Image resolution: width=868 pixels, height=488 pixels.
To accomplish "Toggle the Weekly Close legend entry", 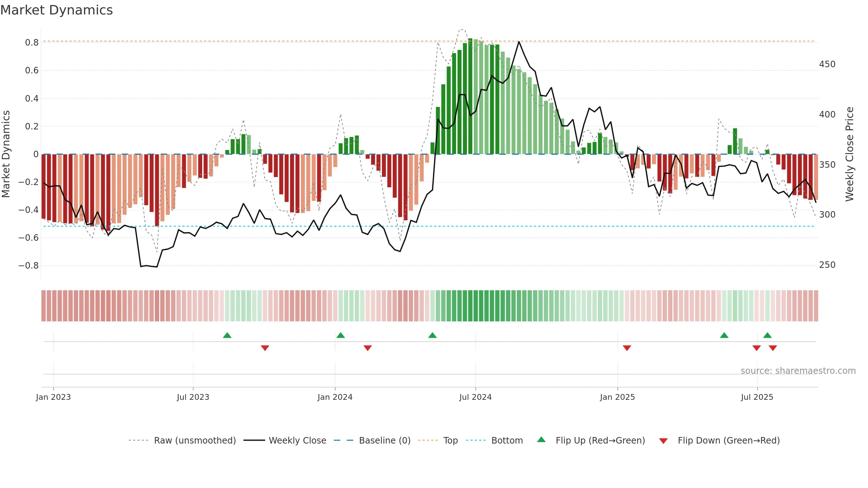I will tap(285, 440).
